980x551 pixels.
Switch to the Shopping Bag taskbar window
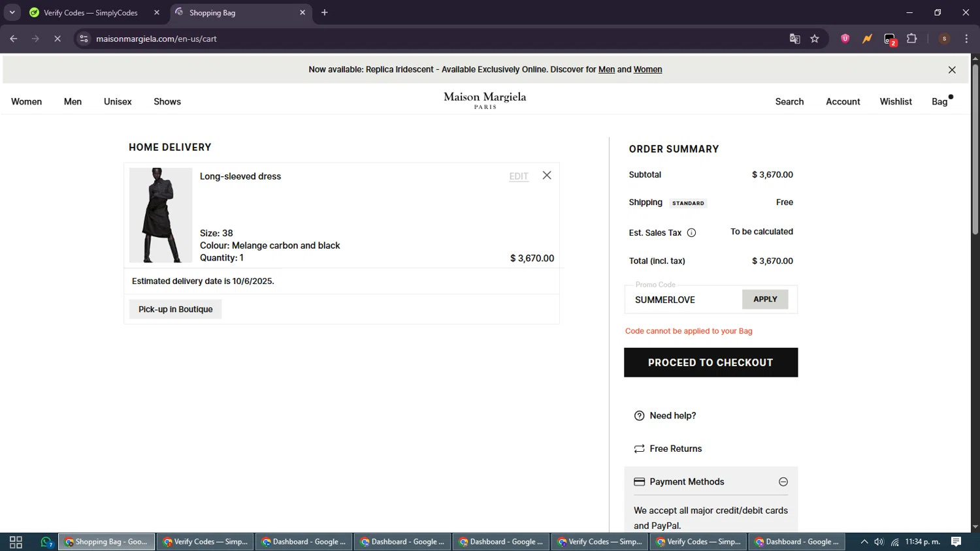106,542
